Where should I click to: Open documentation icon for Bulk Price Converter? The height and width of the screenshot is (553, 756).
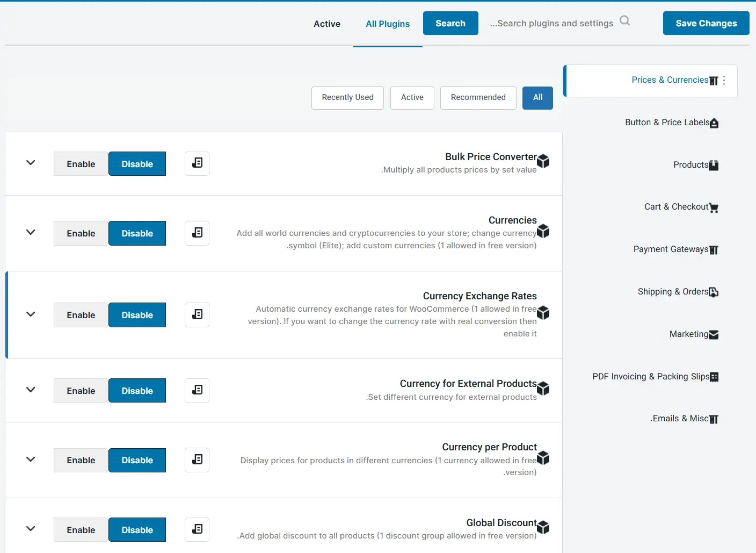pyautogui.click(x=197, y=163)
